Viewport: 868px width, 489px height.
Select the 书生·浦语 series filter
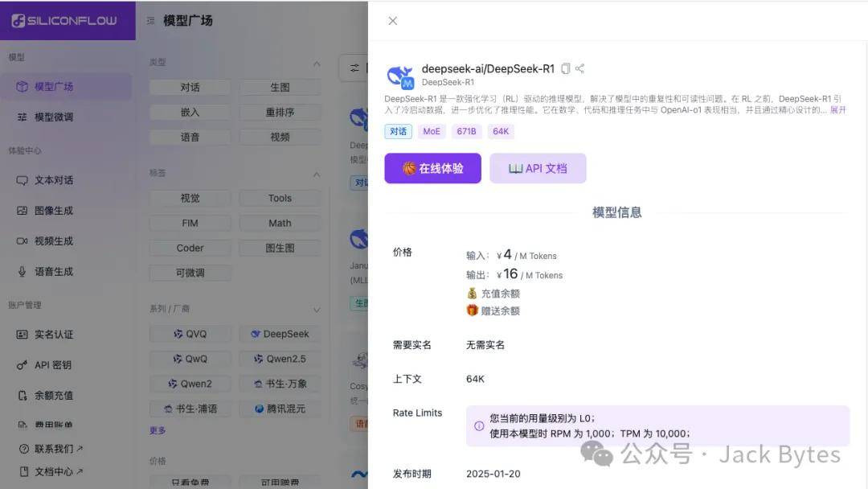tap(190, 409)
